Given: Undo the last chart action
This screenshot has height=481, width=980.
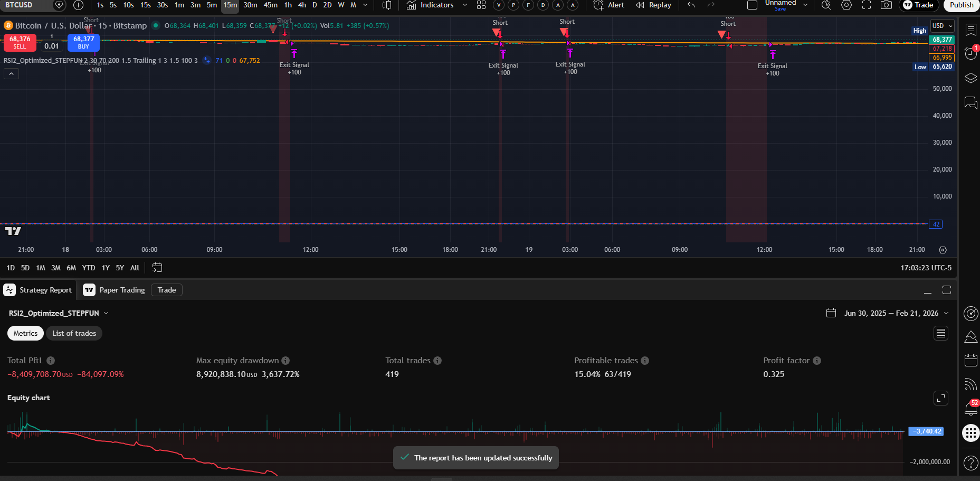Looking at the screenshot, I should pyautogui.click(x=690, y=6).
